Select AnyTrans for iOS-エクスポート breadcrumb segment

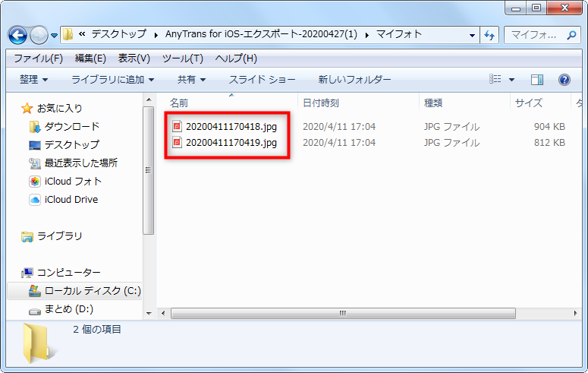click(261, 34)
